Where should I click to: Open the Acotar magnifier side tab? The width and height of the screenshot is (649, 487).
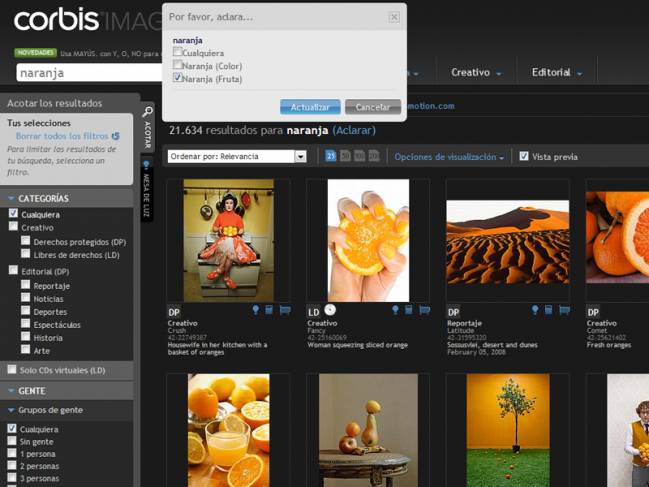tap(147, 127)
